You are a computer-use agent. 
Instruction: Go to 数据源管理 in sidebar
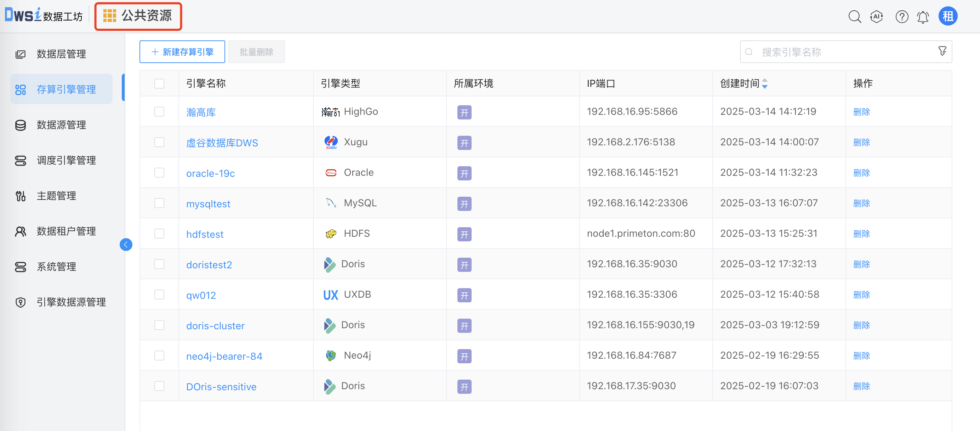[x=61, y=125]
